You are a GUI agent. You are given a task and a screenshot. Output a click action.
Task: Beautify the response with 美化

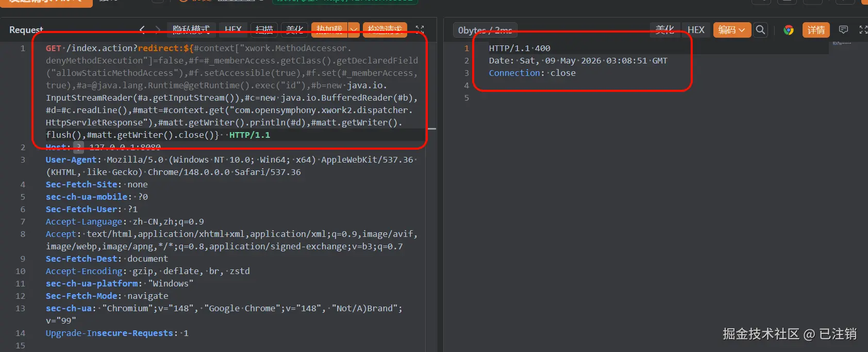(665, 29)
